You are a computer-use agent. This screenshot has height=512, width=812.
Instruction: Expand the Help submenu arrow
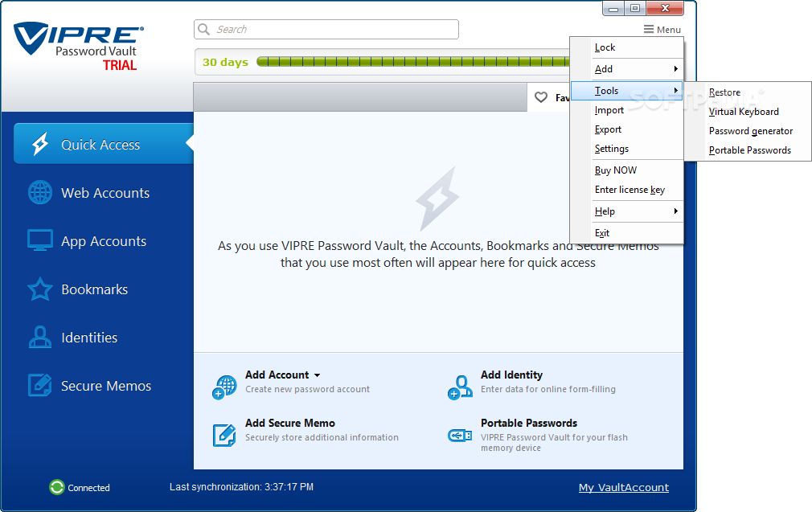(675, 211)
